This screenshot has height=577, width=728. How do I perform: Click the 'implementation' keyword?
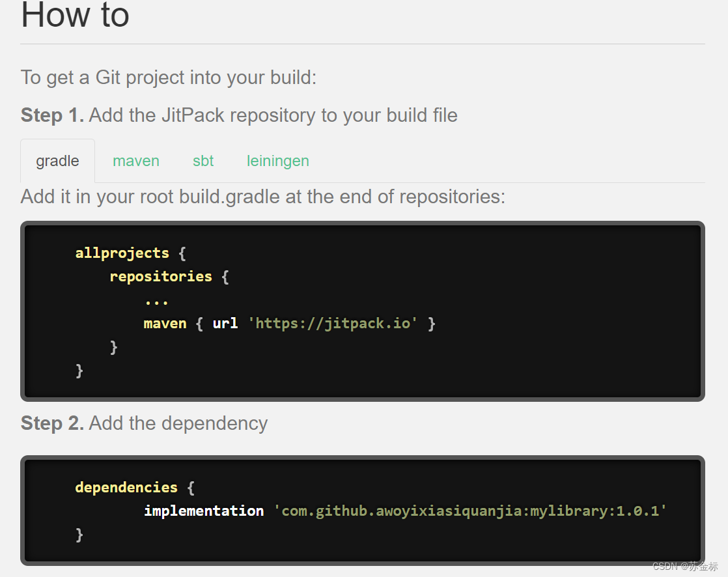tap(204, 511)
